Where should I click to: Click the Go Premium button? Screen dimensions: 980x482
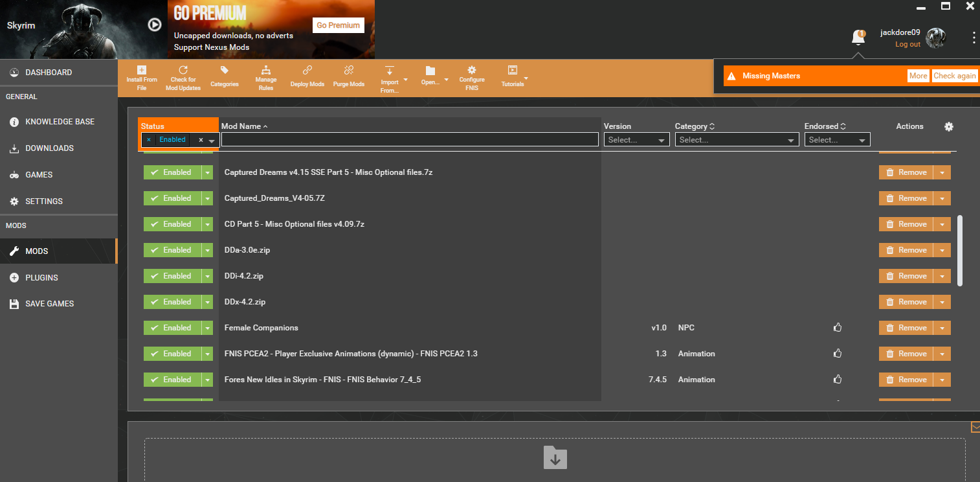click(x=338, y=25)
